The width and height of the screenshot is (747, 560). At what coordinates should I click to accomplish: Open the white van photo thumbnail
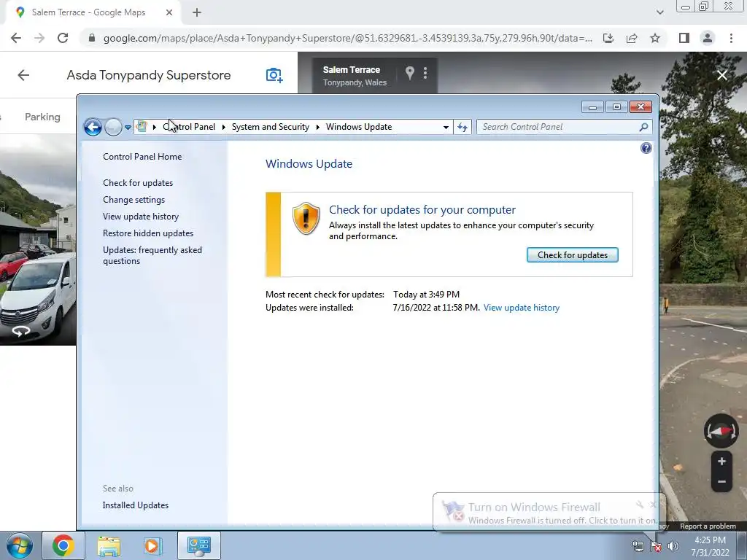coord(38,239)
